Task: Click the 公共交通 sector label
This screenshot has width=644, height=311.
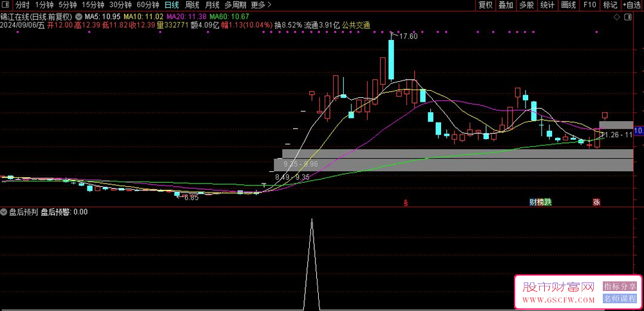Action: coord(356,25)
